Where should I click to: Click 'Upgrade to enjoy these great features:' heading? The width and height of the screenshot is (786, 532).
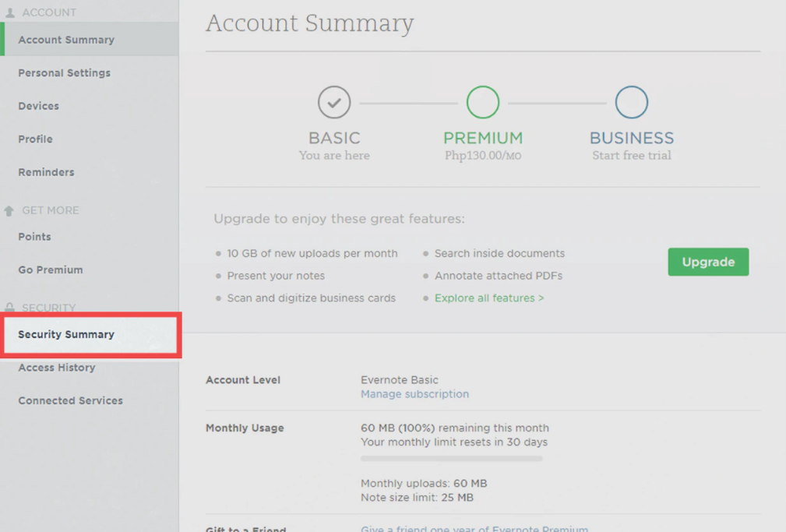point(340,219)
